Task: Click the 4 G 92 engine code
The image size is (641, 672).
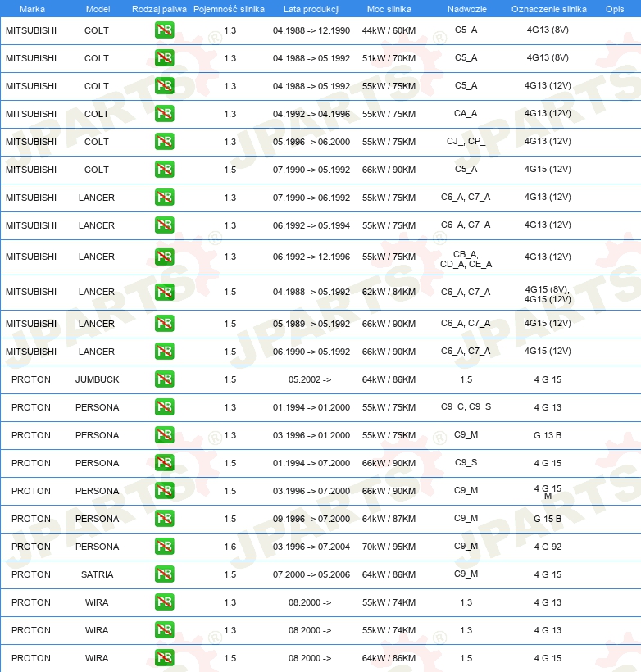Action: (x=548, y=547)
